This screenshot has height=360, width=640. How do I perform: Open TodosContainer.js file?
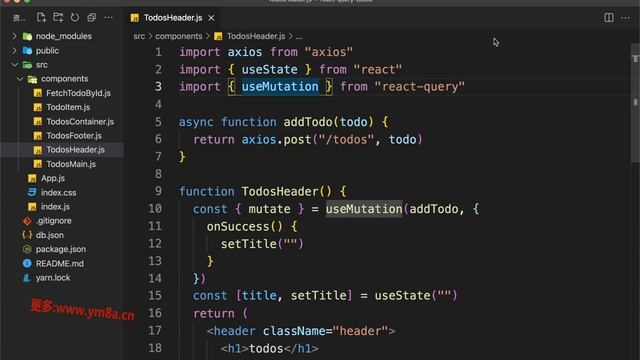pyautogui.click(x=80, y=122)
